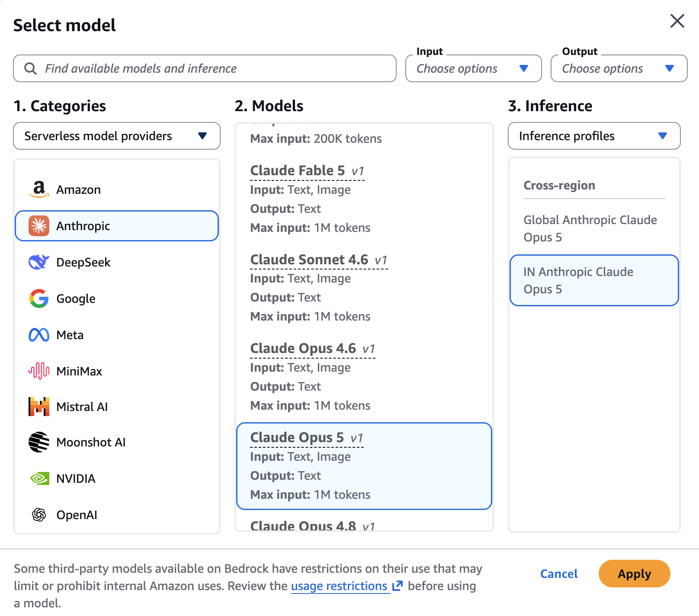Select the Claude Sonnet 4.6 model
Viewport: 699px width, 616px height.
click(364, 288)
